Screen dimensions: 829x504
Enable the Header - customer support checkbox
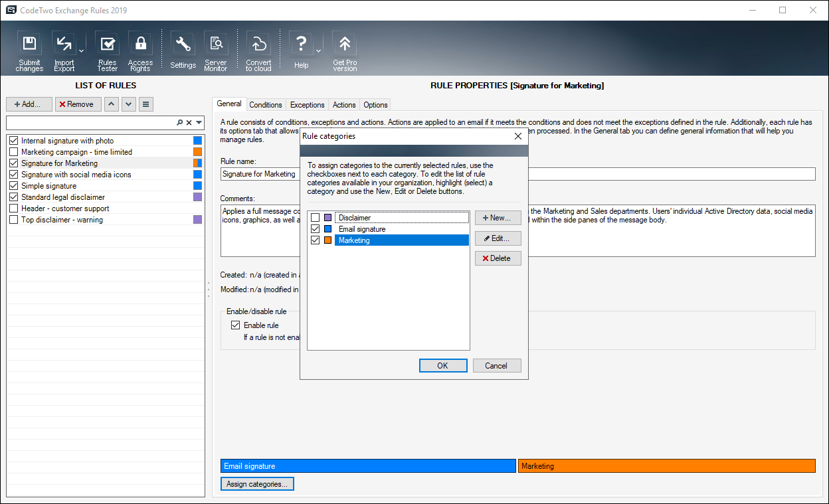click(x=14, y=209)
